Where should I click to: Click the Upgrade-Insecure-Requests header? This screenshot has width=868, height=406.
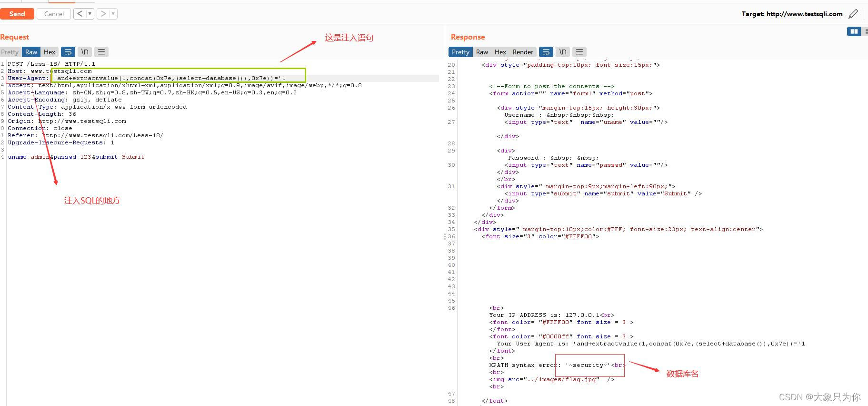click(61, 142)
